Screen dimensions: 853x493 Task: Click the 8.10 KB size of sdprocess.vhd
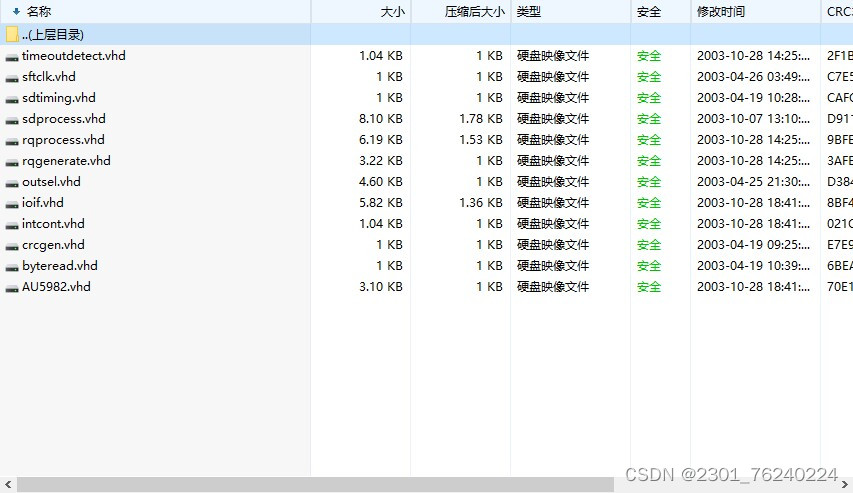coord(380,119)
